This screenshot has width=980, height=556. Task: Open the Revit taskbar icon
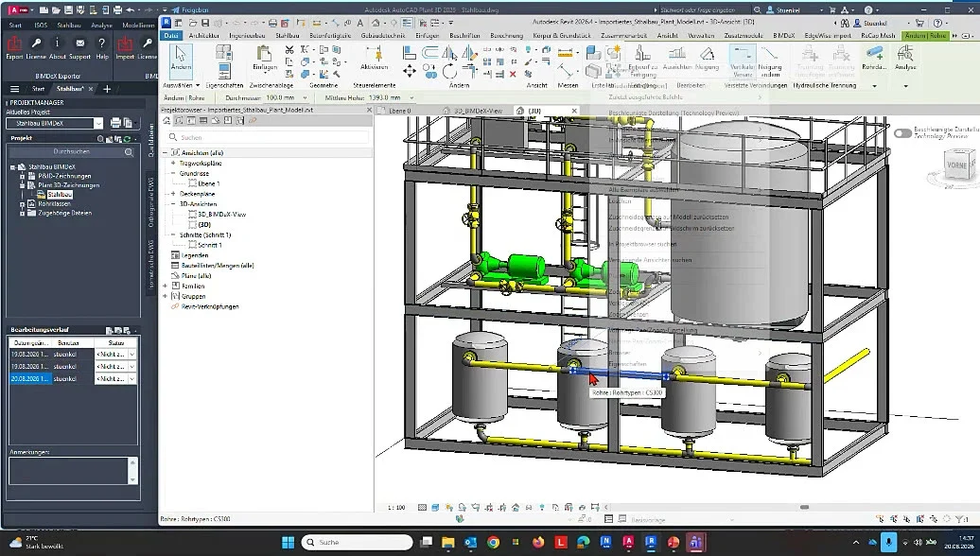coord(651,542)
